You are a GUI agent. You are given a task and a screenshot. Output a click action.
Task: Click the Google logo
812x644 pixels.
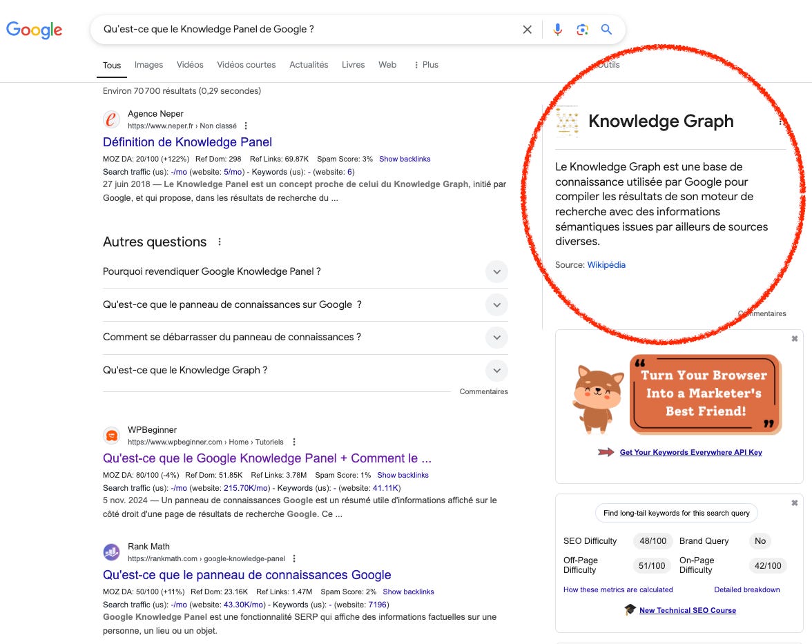35,30
